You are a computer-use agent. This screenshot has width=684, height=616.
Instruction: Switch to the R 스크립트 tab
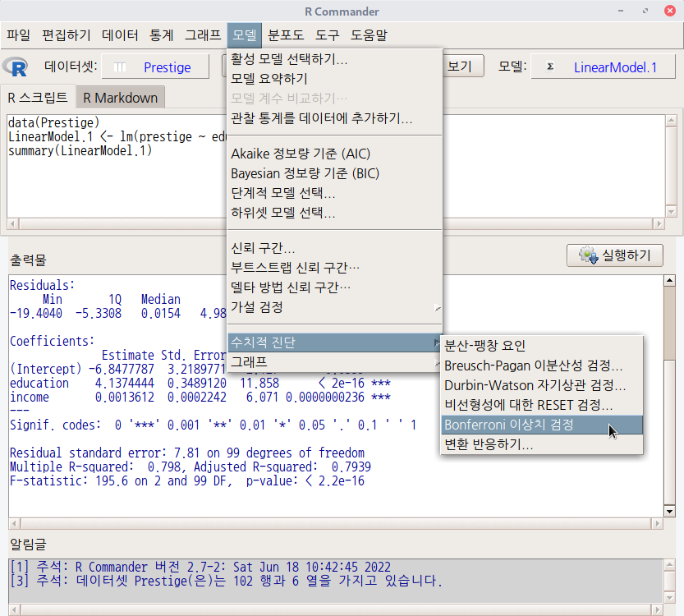[38, 97]
